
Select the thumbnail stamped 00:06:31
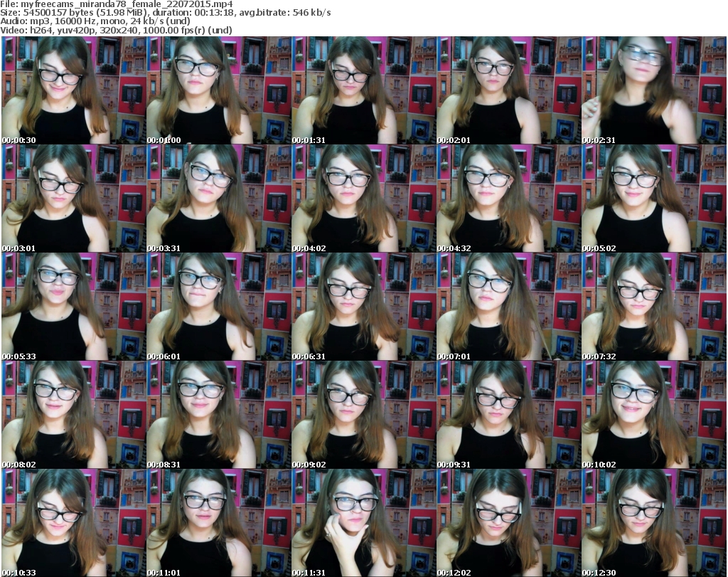pyautogui.click(x=363, y=307)
